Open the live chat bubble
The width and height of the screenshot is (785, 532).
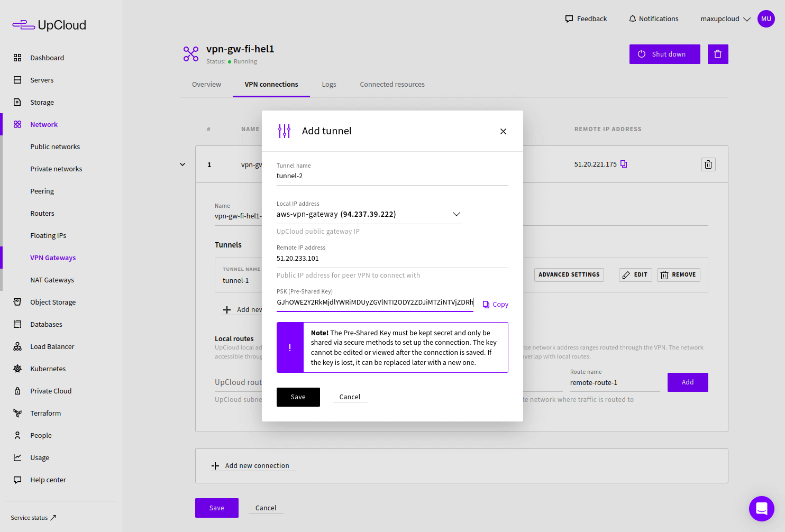762,509
